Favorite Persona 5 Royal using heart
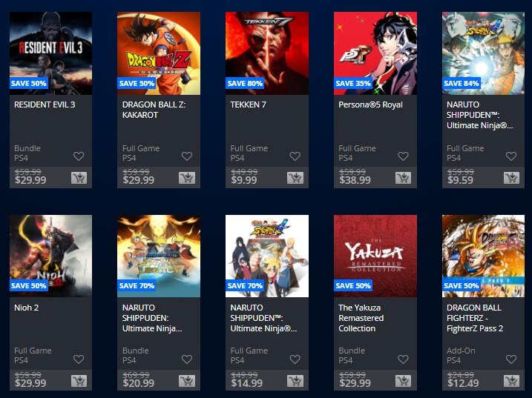 (403, 156)
